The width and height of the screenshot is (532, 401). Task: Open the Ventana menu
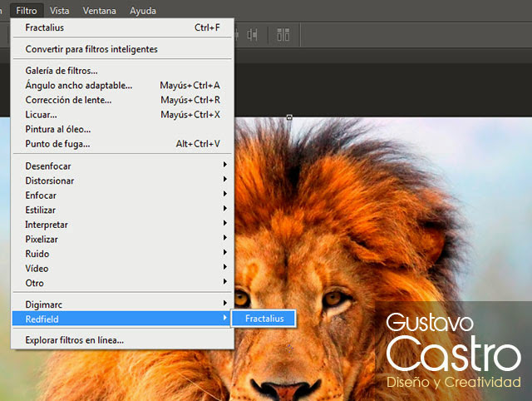(99, 11)
